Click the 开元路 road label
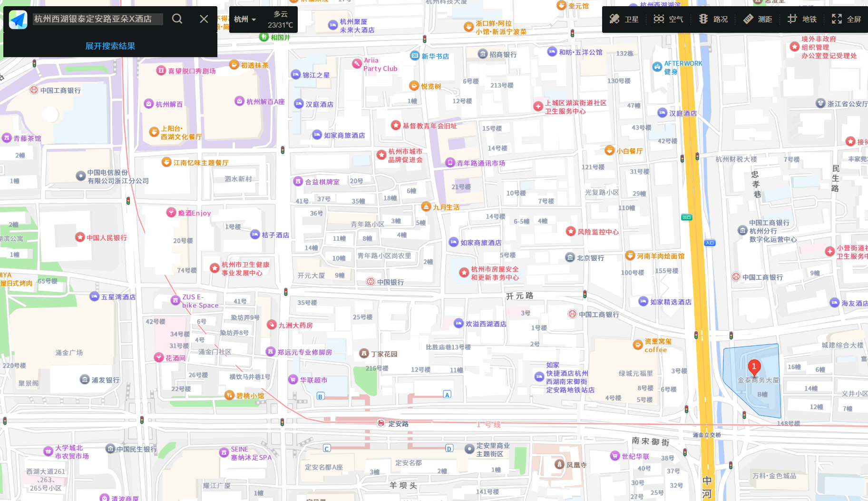 coord(519,296)
